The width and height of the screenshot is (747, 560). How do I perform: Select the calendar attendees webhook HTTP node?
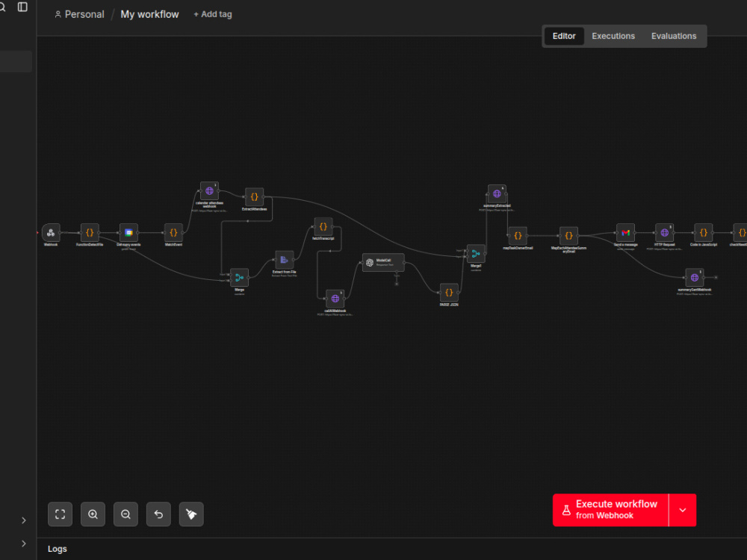point(209,191)
